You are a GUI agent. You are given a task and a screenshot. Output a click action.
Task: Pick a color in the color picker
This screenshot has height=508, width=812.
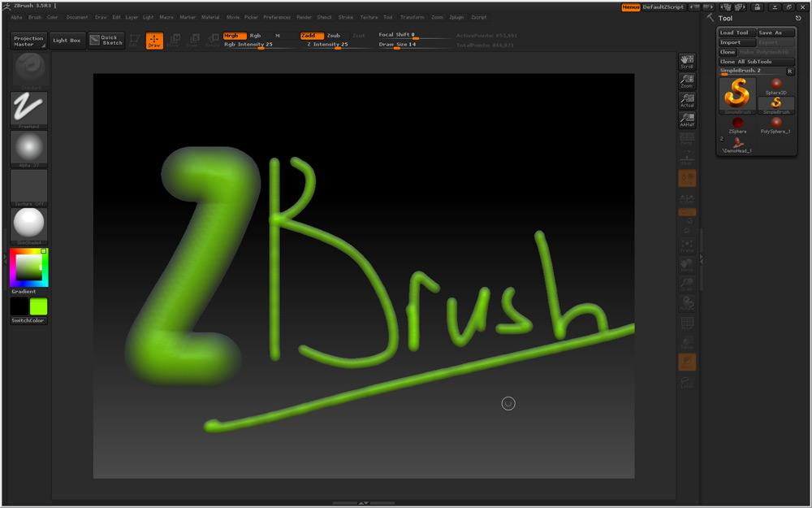click(29, 267)
